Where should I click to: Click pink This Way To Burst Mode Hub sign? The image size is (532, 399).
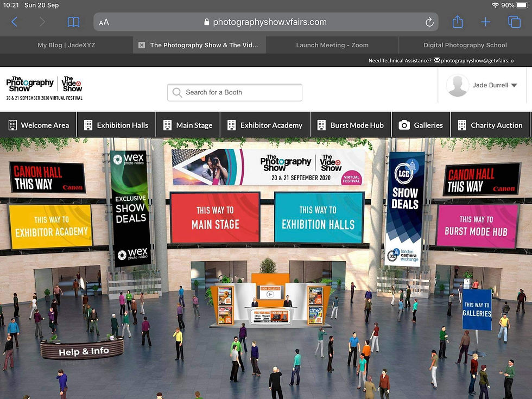(477, 226)
